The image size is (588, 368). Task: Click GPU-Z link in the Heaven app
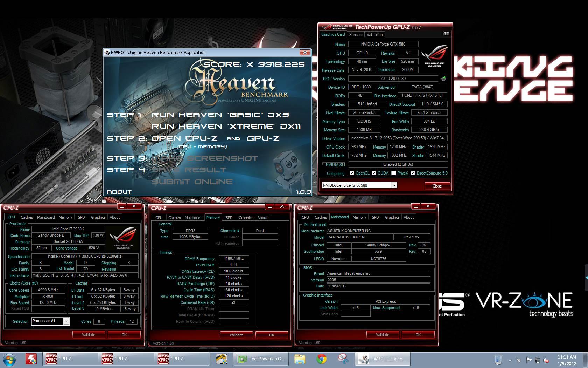pos(263,138)
